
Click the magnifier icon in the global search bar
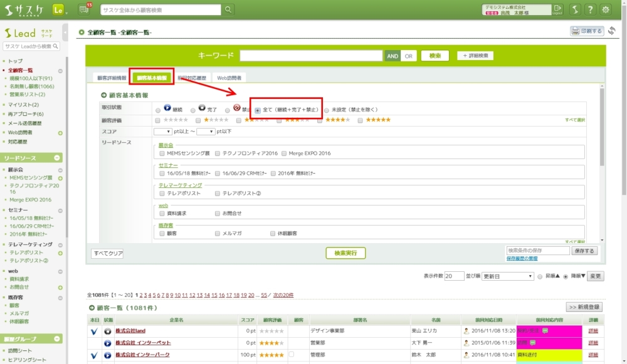(x=229, y=9)
